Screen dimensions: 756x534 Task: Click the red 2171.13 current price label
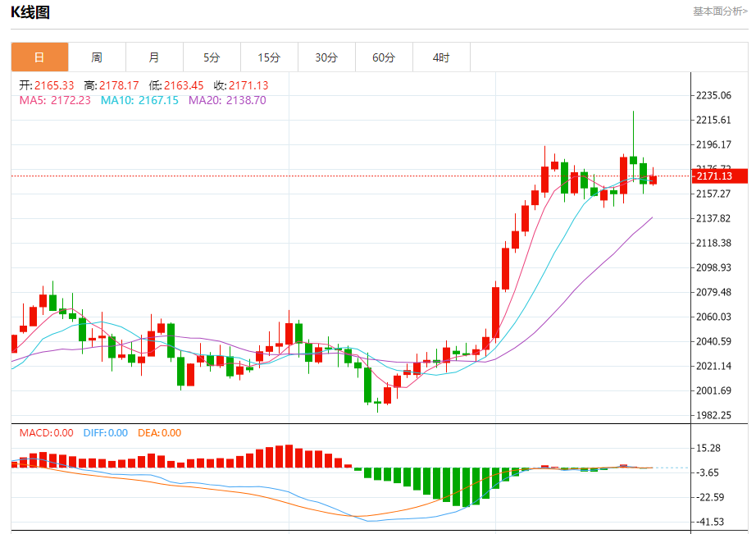point(719,176)
